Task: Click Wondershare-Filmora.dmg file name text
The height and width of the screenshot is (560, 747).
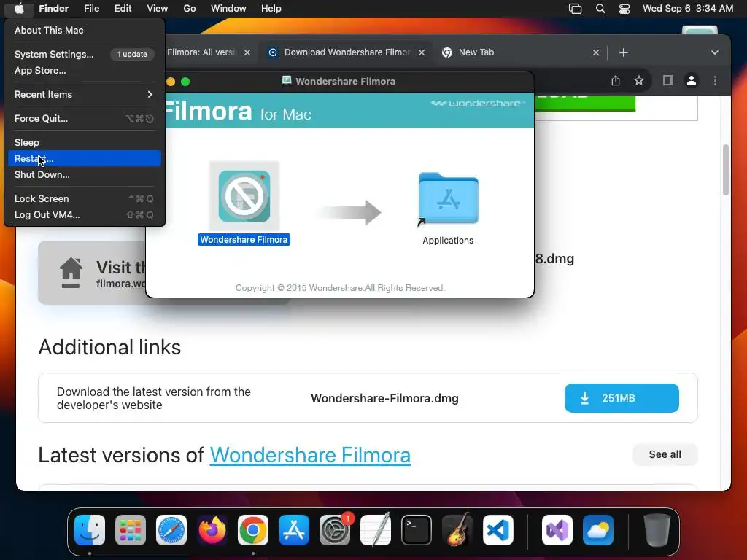Action: click(x=384, y=398)
